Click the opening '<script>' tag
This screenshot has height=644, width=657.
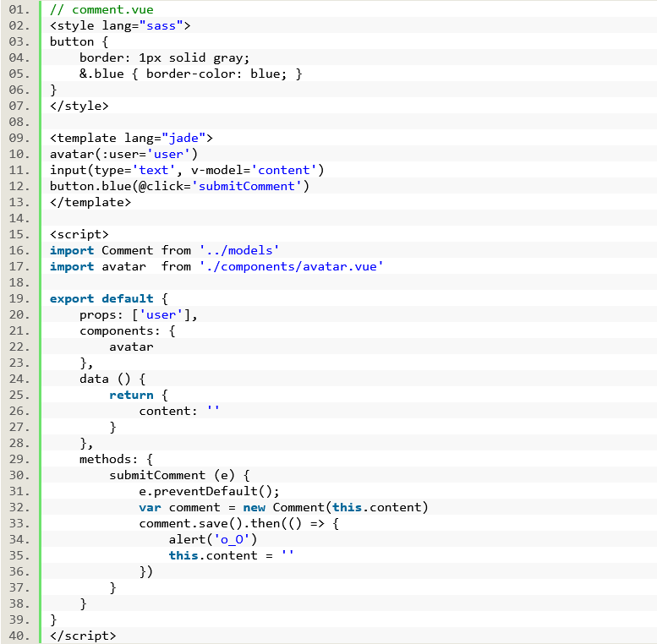(79, 234)
